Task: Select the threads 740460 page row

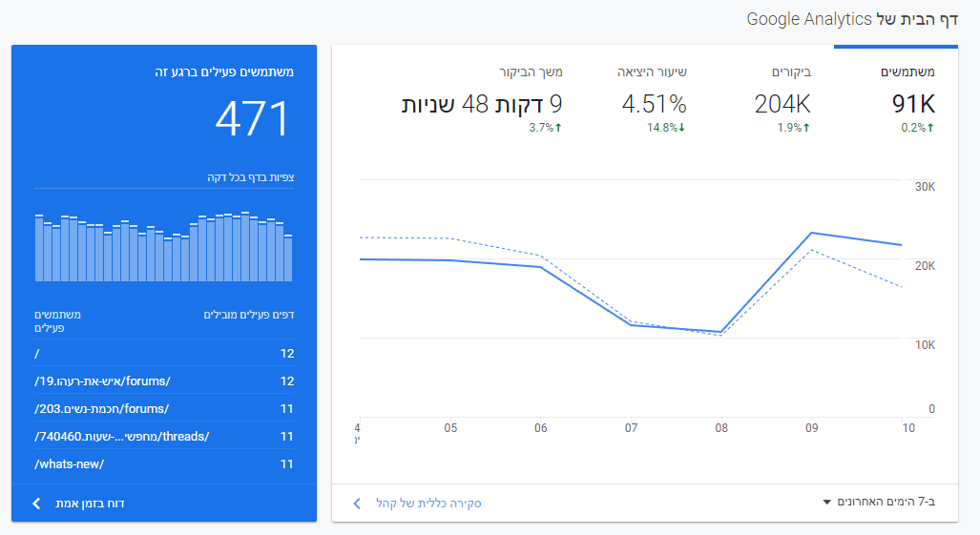Action: pyautogui.click(x=164, y=437)
